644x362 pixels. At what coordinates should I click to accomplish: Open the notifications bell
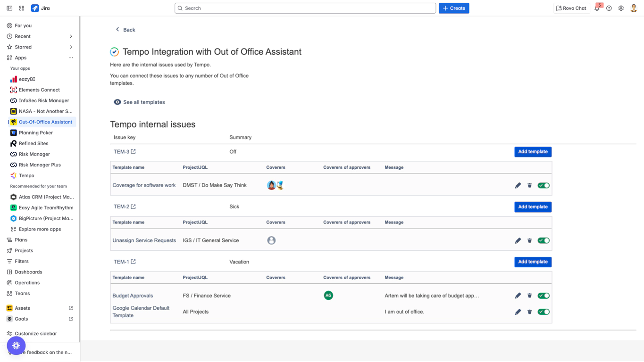click(x=597, y=8)
